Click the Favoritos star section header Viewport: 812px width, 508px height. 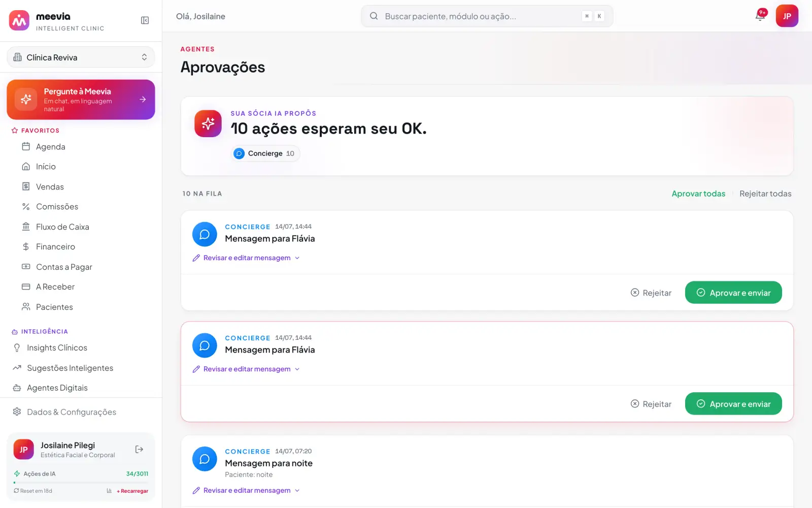(x=36, y=131)
